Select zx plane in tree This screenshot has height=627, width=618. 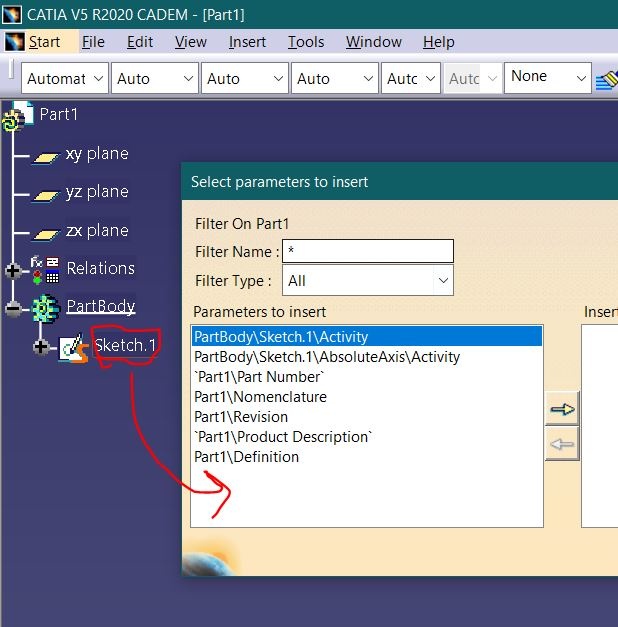click(97, 230)
